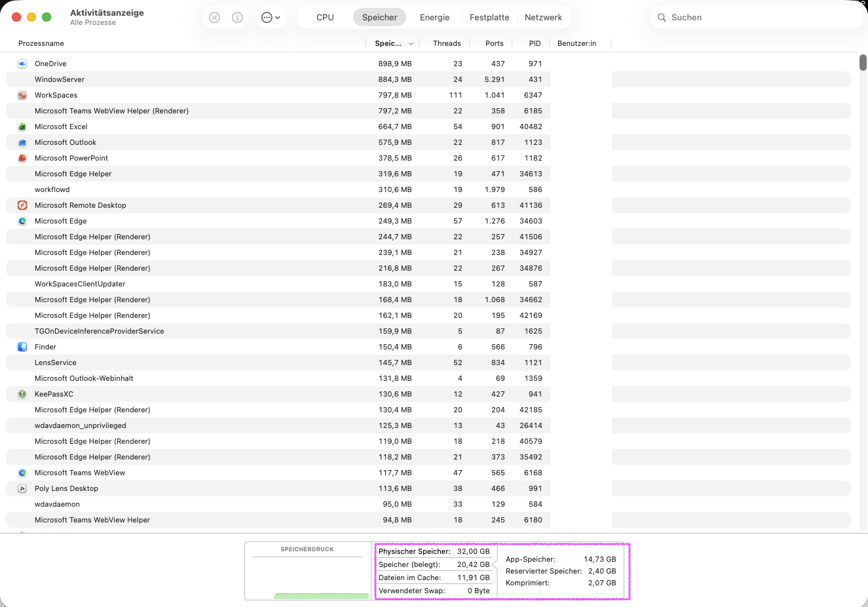Click the Speicher (belegt) 20,42 GB value
This screenshot has height=607, width=868.
coord(474,564)
